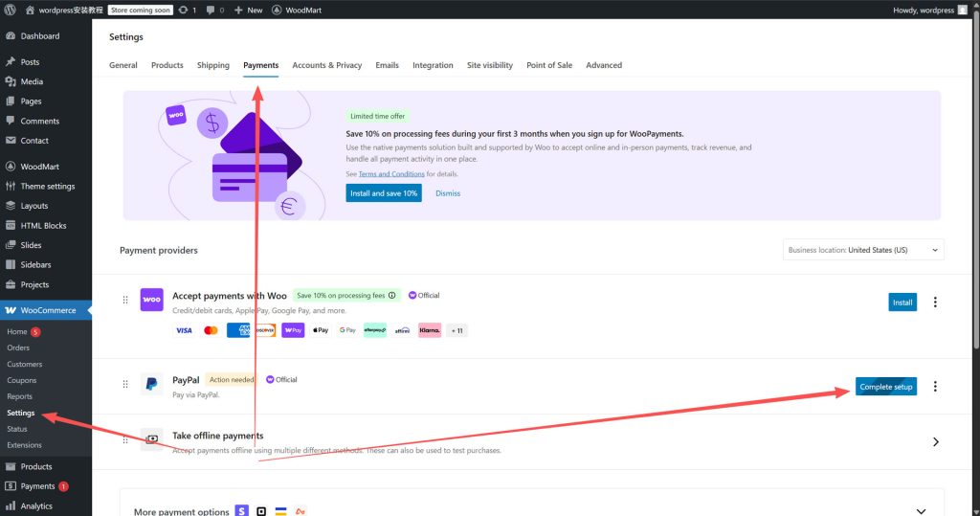Click the comments bubble icon in admin bar
This screenshot has width=980, height=516.
pos(210,10)
